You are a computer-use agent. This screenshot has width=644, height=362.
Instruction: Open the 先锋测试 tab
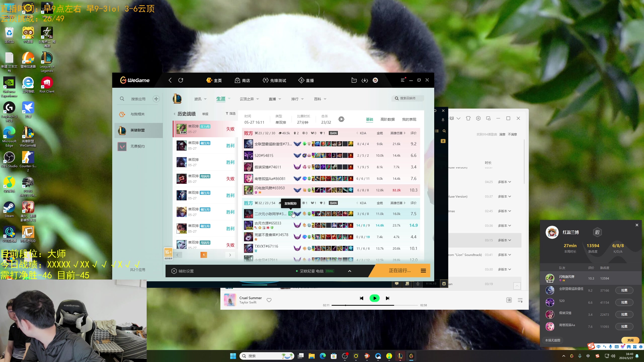click(274, 80)
